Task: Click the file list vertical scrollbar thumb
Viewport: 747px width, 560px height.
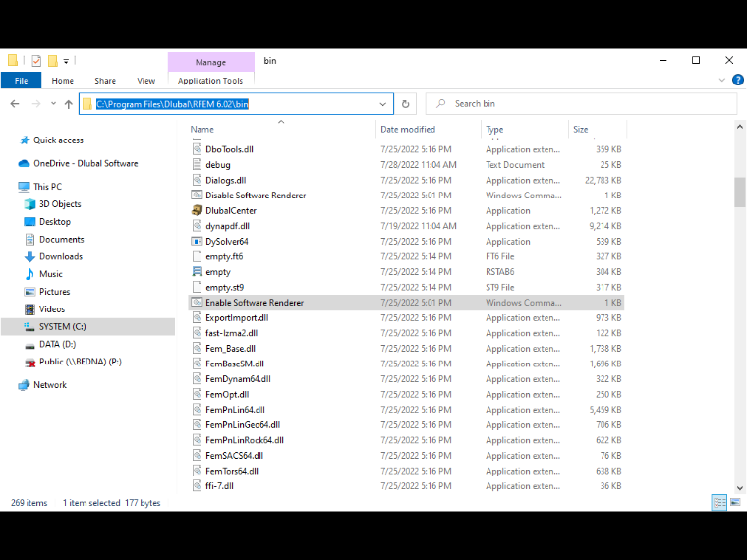Action: click(x=739, y=193)
